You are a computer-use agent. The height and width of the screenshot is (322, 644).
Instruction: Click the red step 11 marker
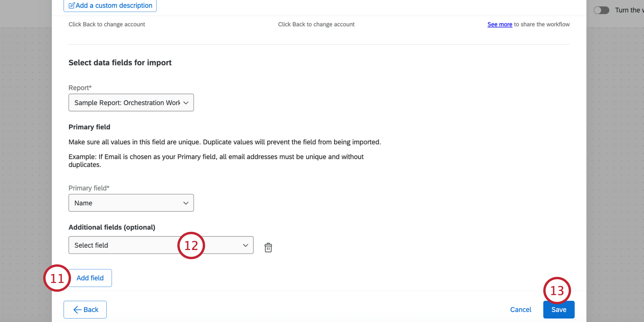tap(57, 278)
